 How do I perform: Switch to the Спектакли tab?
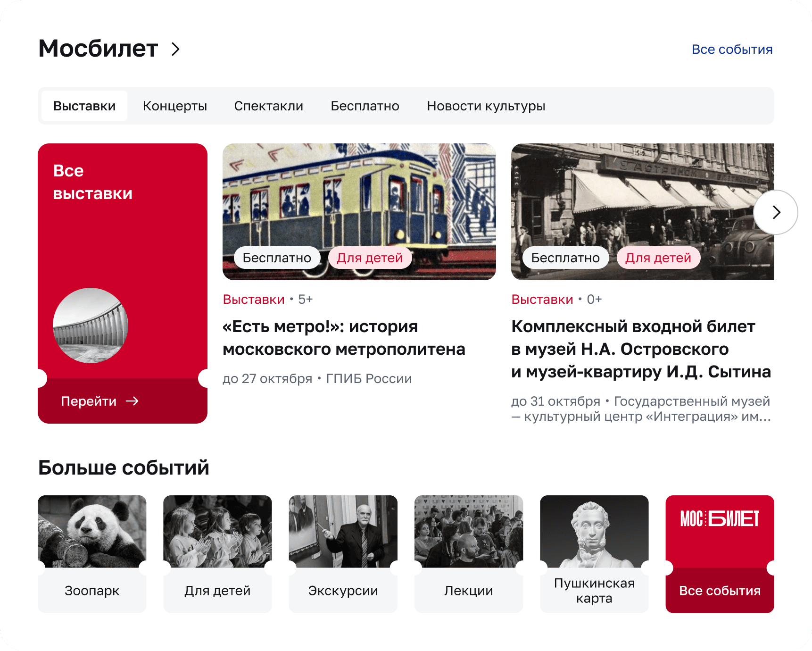click(x=269, y=106)
